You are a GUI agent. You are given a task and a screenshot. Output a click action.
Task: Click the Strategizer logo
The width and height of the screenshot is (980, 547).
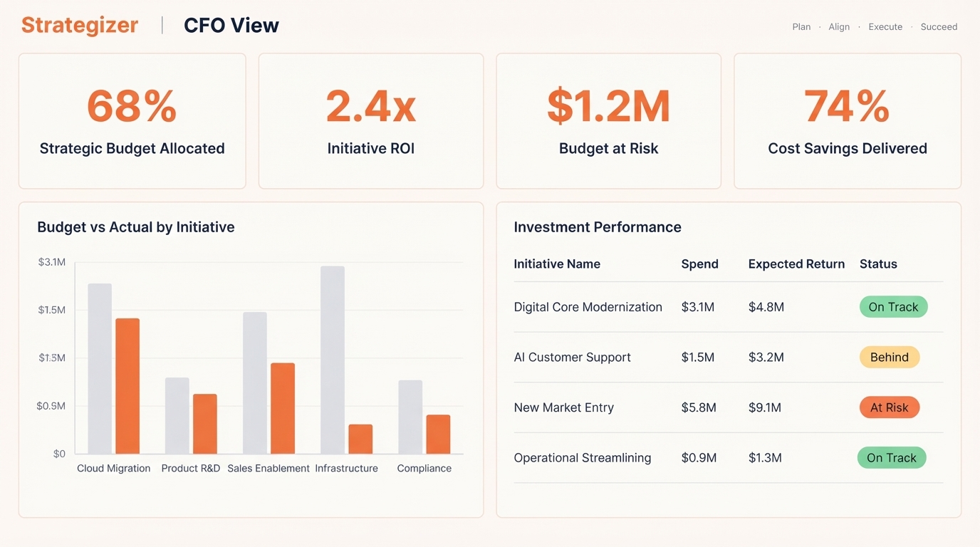coord(80,26)
